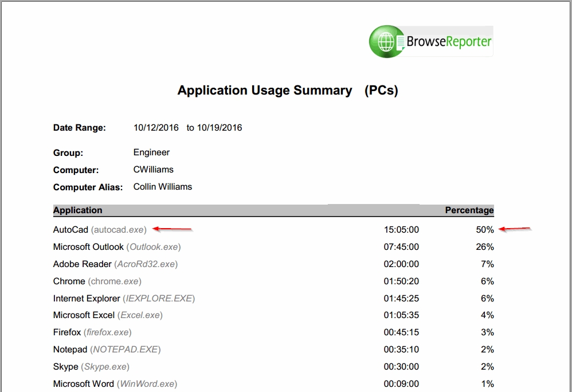Image resolution: width=572 pixels, height=392 pixels.
Task: Select the alias Collin Williams
Action: tap(163, 187)
